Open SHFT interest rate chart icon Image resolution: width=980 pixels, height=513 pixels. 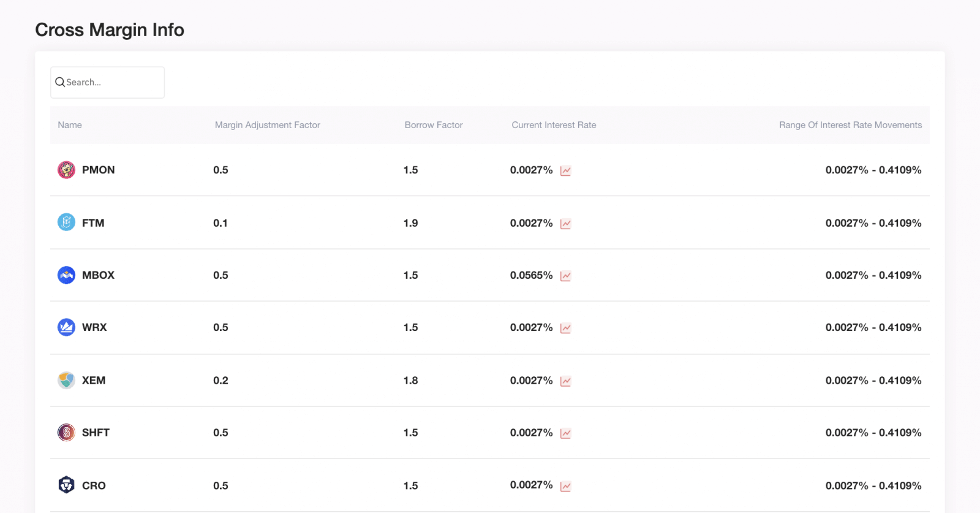(x=565, y=433)
